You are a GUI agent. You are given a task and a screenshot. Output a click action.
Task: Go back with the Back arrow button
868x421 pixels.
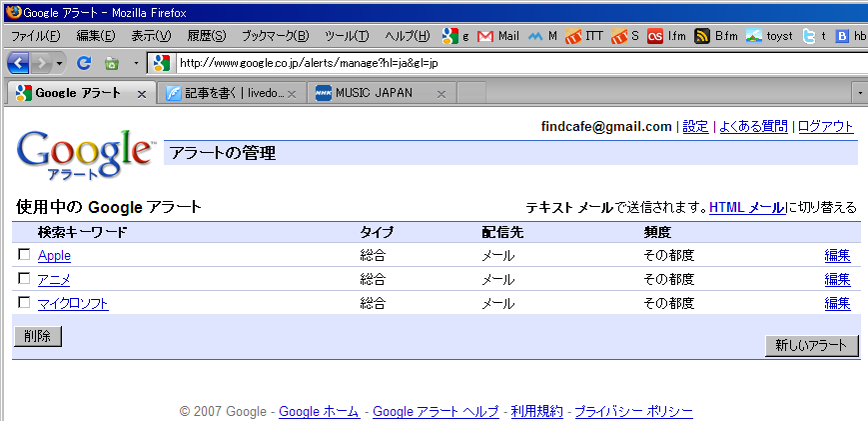point(18,64)
